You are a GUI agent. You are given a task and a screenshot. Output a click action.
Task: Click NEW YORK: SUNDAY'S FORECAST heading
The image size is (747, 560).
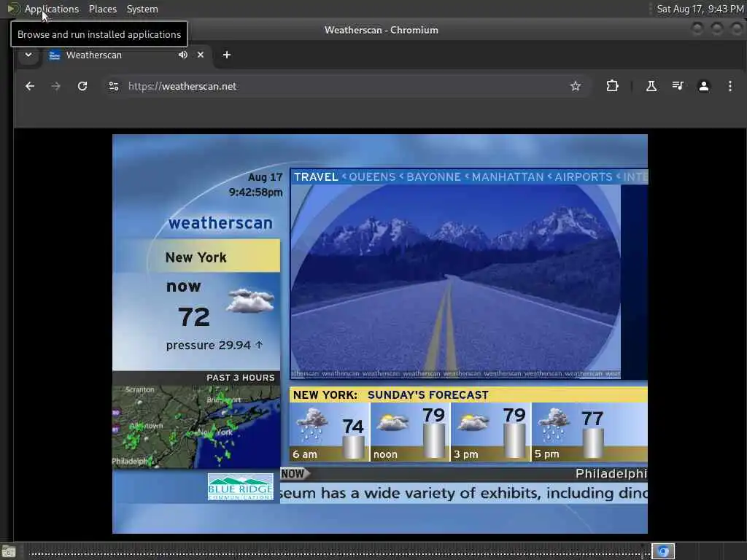coord(391,395)
